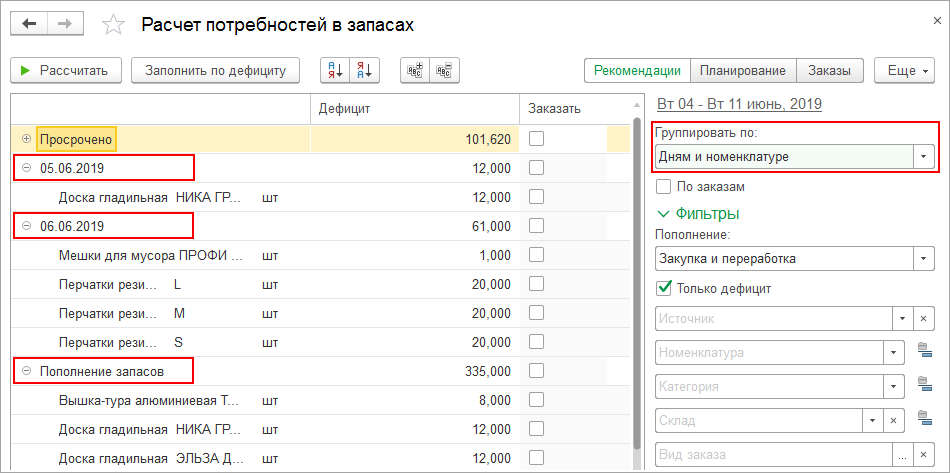Switch to the Заказы tab
The image size is (950, 473).
[x=830, y=70]
